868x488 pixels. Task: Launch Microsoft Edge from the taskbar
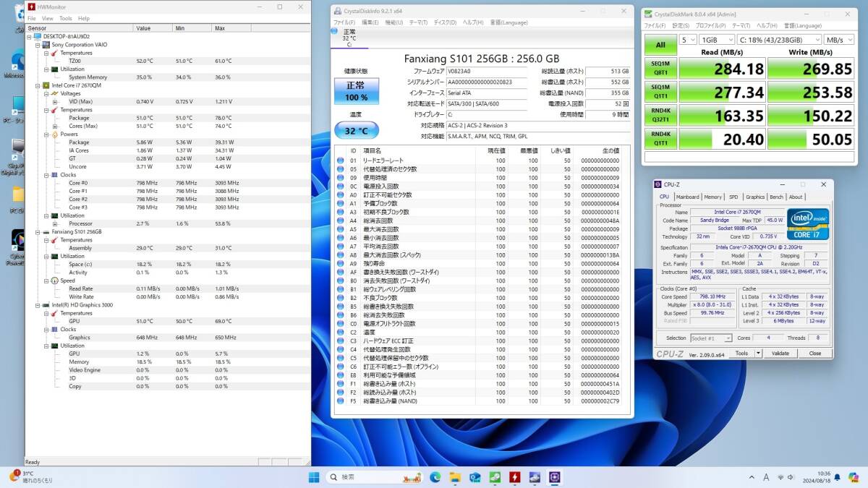(435, 477)
